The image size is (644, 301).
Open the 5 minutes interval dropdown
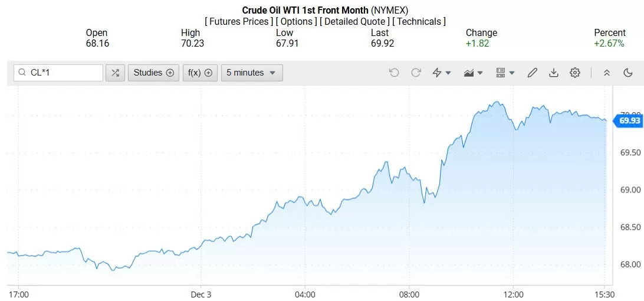251,73
